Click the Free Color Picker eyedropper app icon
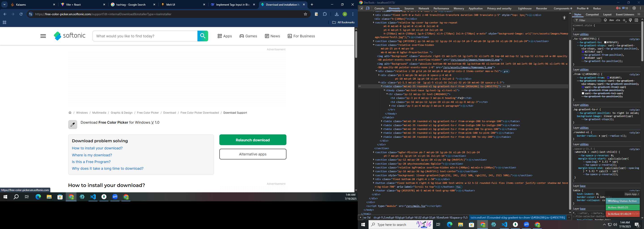The height and width of the screenshot is (229, 644). [73, 125]
